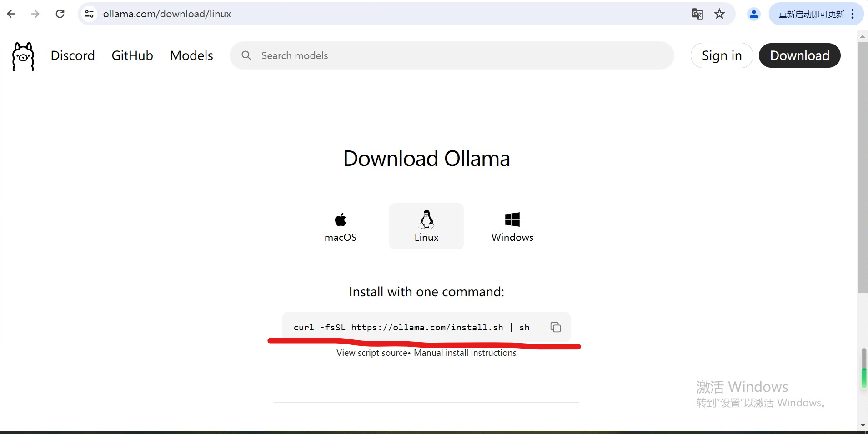Screen dimensions: 868x434
Task: Open Manual install instructions link
Action: click(465, 353)
